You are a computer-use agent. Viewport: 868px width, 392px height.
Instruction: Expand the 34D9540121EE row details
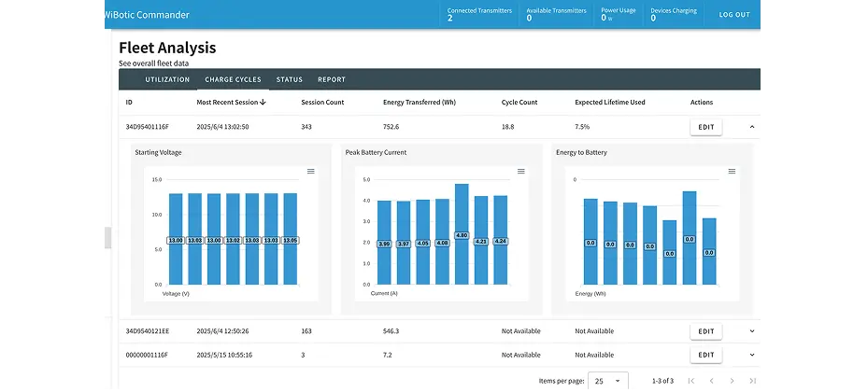(x=752, y=330)
